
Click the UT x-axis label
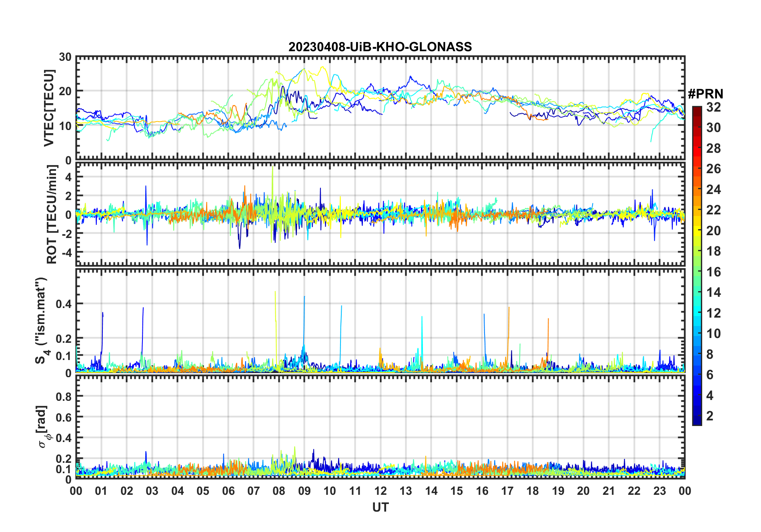click(380, 507)
